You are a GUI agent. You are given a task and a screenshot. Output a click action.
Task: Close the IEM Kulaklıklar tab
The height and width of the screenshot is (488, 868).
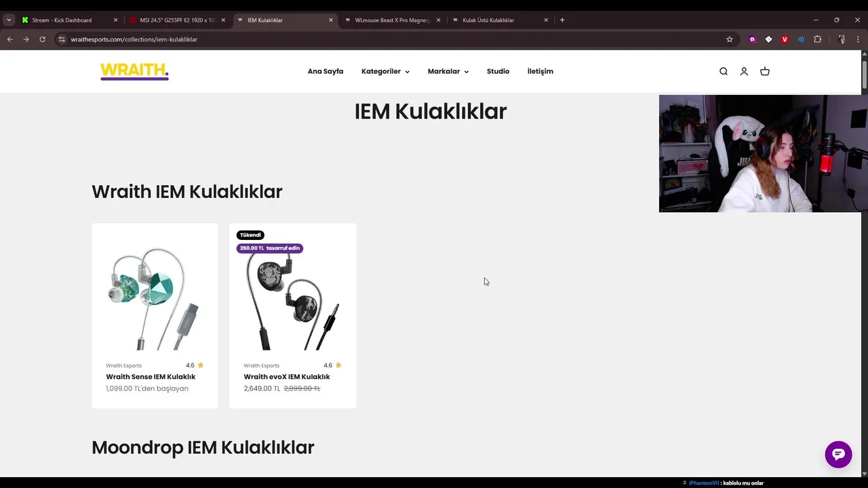pos(331,20)
